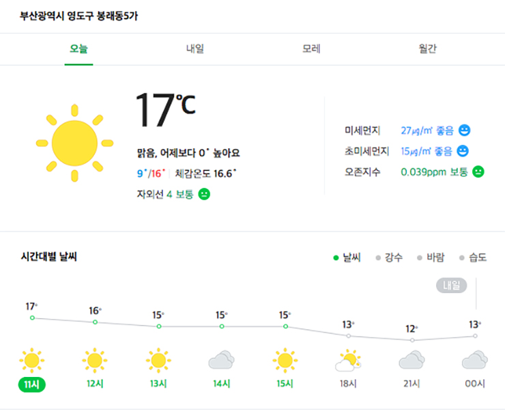Click the green ozone index face icon
Viewport: 505px width, 420px height.
tap(478, 171)
